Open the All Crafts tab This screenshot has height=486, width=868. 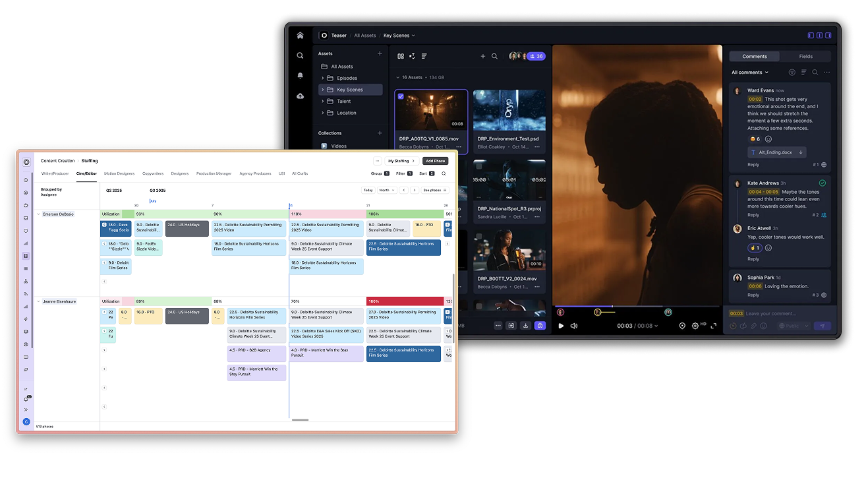(x=300, y=173)
